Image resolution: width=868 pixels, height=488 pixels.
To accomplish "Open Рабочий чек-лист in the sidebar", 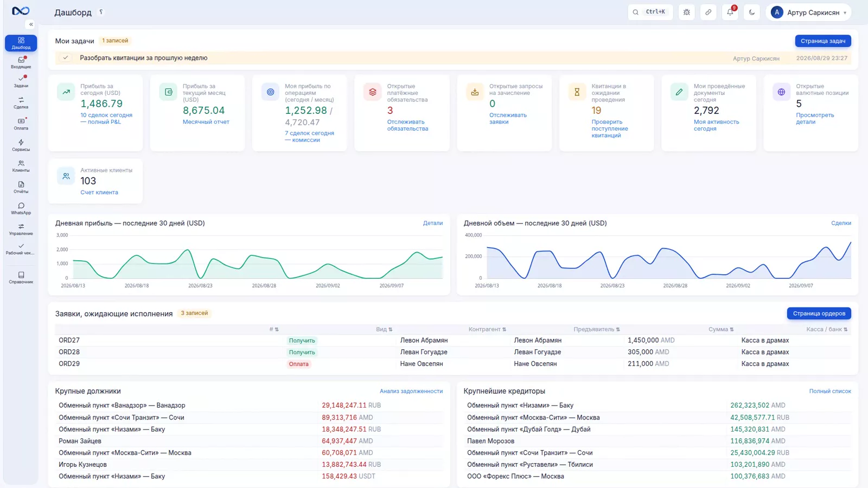I will [x=21, y=249].
